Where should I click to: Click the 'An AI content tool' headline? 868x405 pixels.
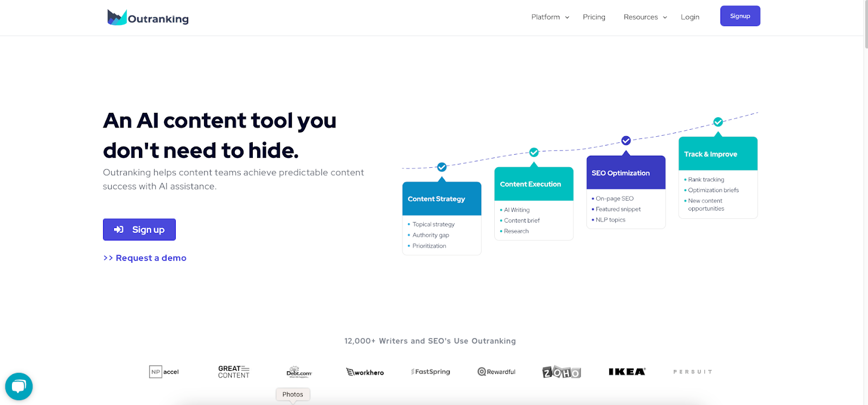click(x=220, y=135)
